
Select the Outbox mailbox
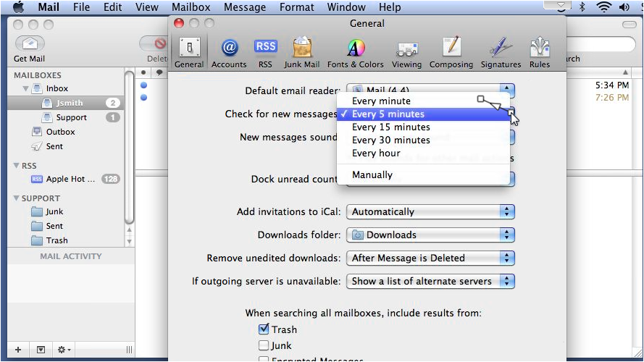click(65, 132)
